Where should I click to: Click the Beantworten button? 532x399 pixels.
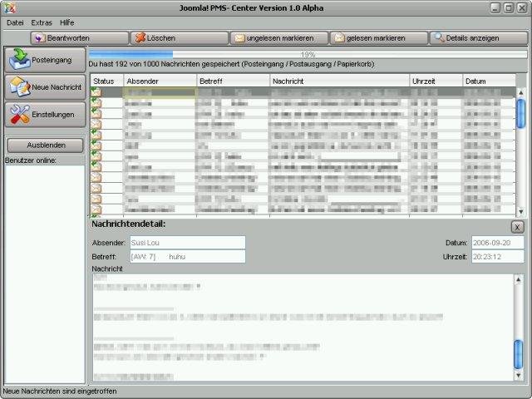coord(80,38)
